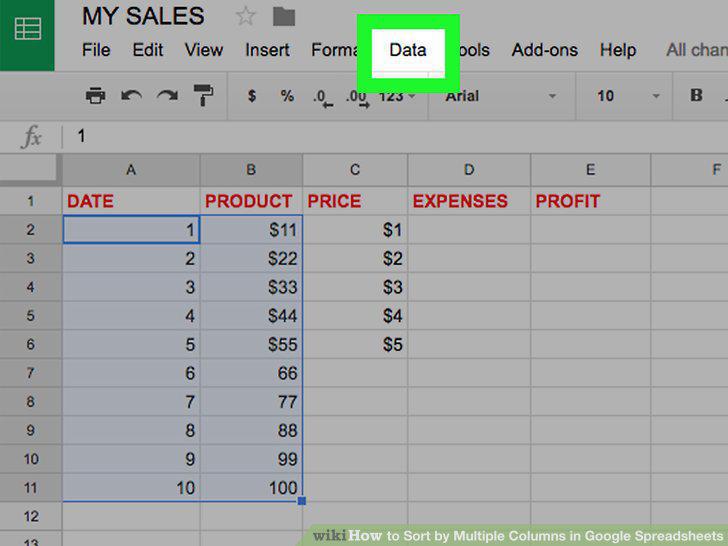Select column B header

pos(251,170)
